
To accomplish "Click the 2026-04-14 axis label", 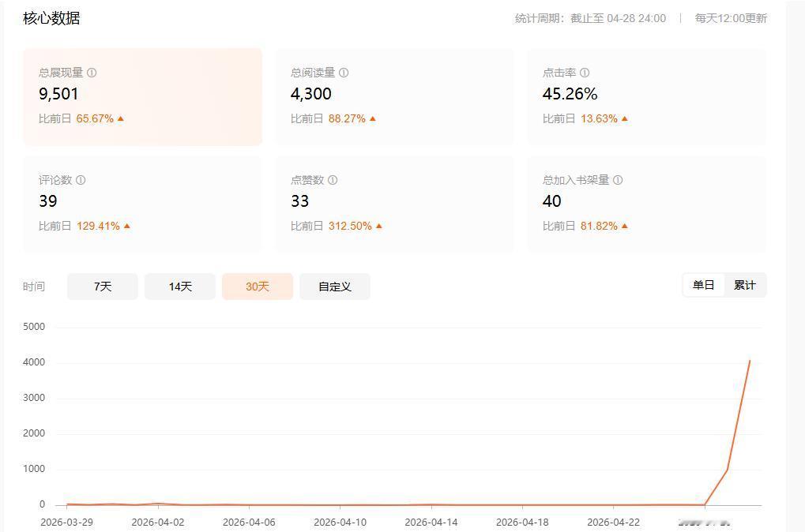I will pyautogui.click(x=431, y=523).
